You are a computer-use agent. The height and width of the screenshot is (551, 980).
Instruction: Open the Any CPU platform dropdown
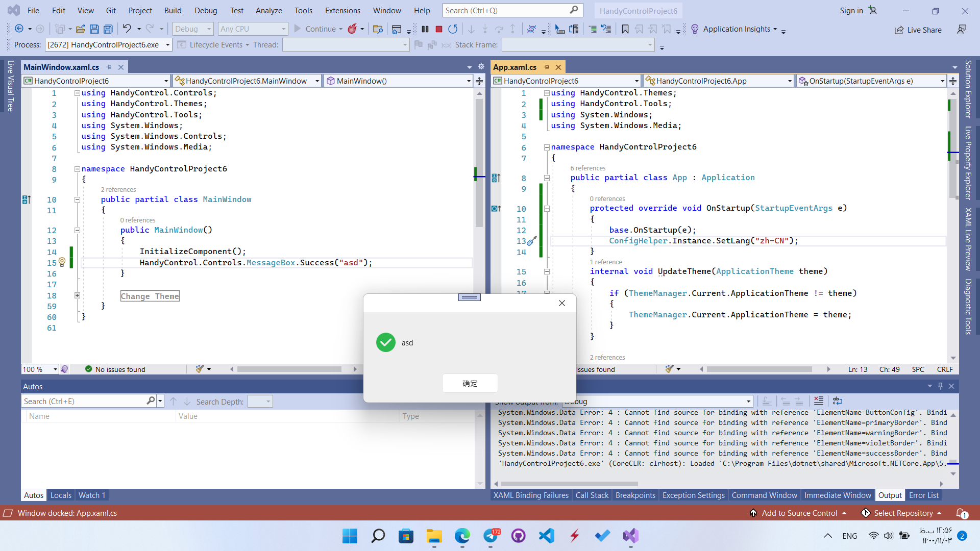point(252,29)
